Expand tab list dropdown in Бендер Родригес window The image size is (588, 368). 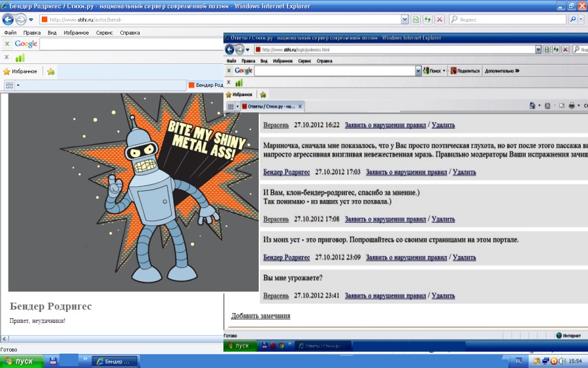tap(18, 86)
